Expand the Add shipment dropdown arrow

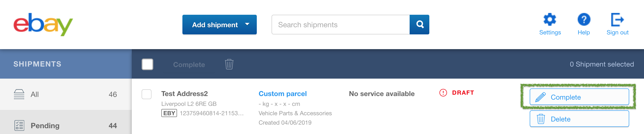point(247,24)
